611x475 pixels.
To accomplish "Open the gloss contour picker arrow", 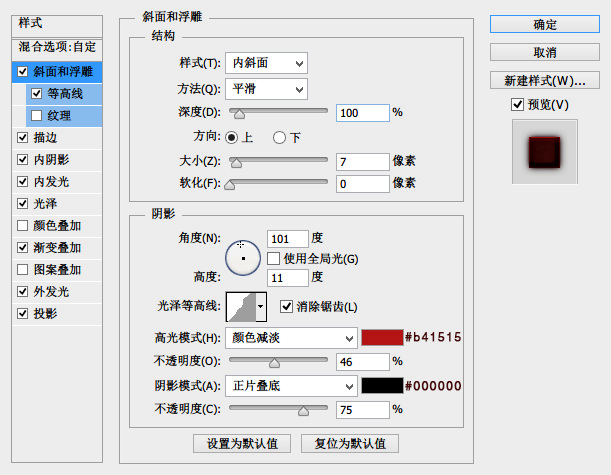I will [261, 307].
